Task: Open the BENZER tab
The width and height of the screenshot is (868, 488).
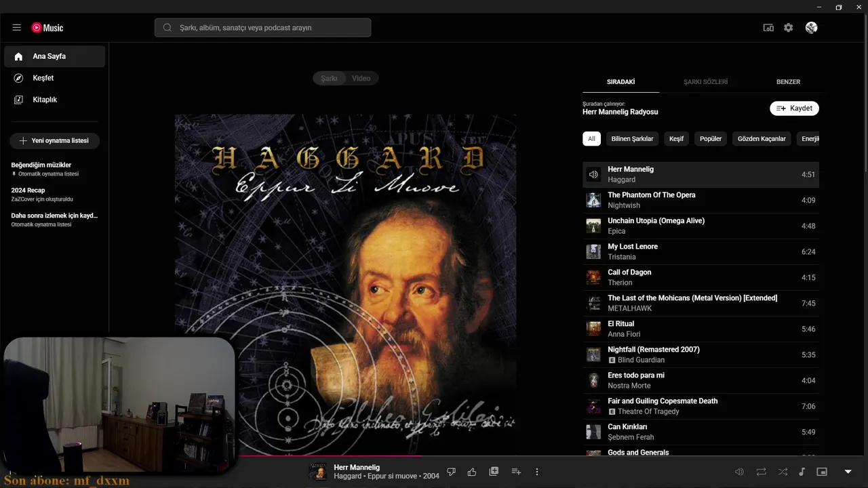Action: (788, 82)
